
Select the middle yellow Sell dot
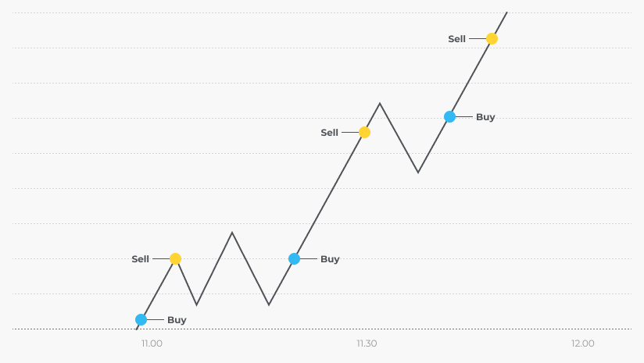[x=364, y=133]
